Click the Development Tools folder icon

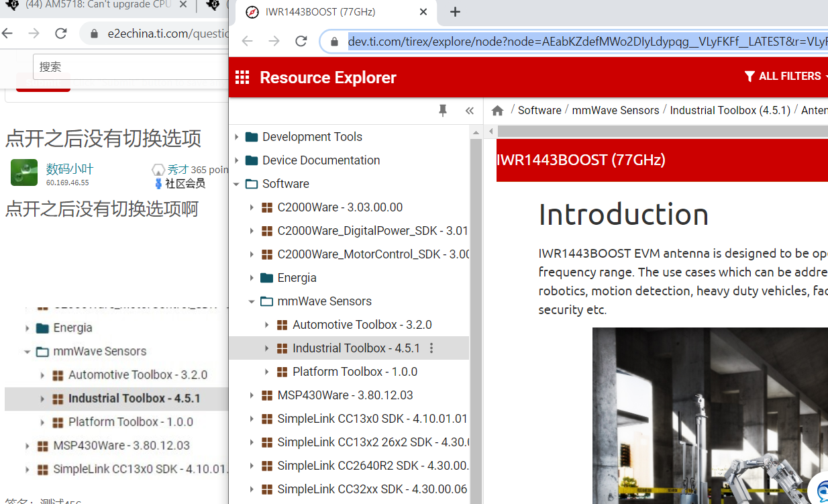pos(252,137)
